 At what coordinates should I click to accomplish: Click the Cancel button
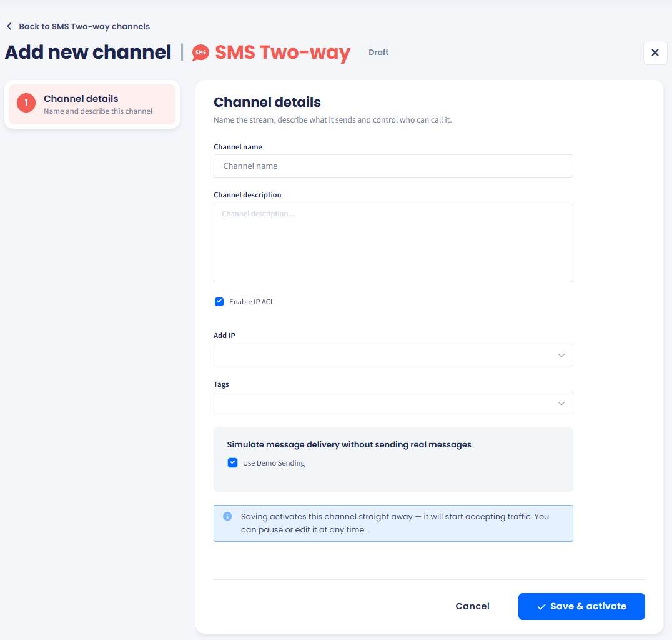point(472,606)
